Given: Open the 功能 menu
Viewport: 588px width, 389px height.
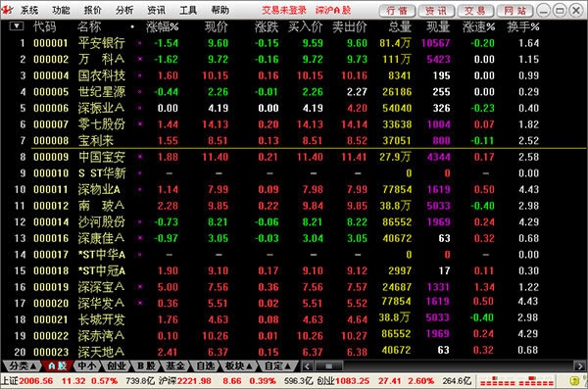Looking at the screenshot, I should tap(61, 10).
